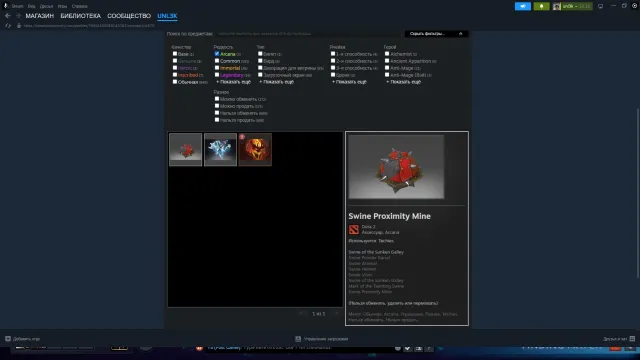Screen dimensions: 640x360
Task: Select Swine Proximity Mine inventory thumbnail
Action: (x=185, y=149)
